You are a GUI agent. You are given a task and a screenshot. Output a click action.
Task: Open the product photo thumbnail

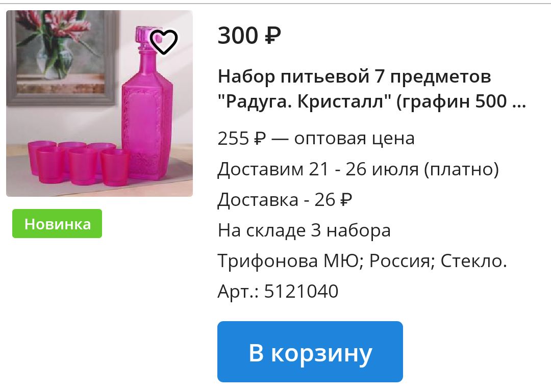pyautogui.click(x=99, y=103)
